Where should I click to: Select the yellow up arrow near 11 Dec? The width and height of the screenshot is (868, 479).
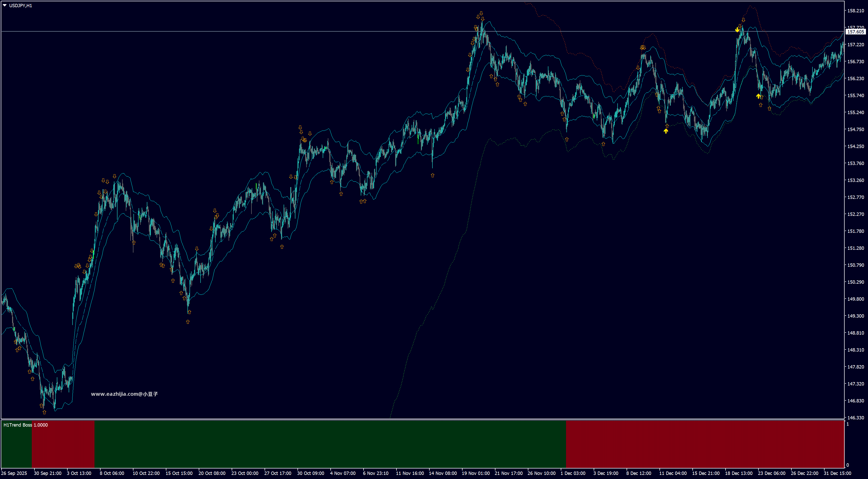[x=666, y=131]
